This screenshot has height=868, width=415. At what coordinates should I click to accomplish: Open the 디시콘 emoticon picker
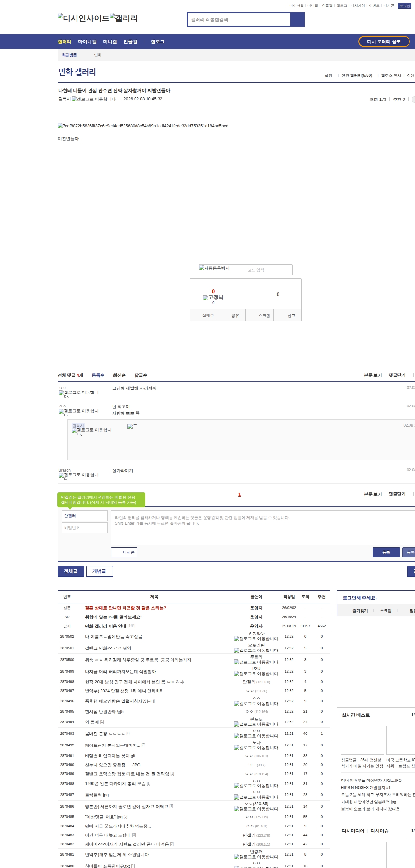click(124, 552)
